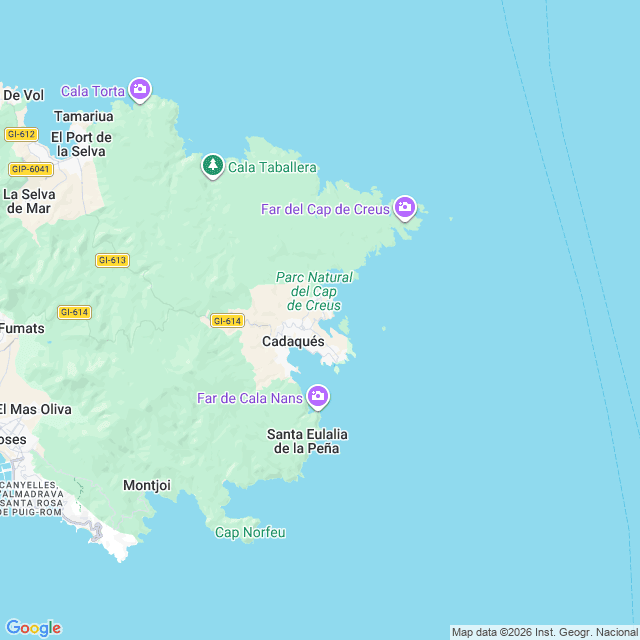Select the Cadaqués town label
640x640 pixels.
(x=293, y=342)
